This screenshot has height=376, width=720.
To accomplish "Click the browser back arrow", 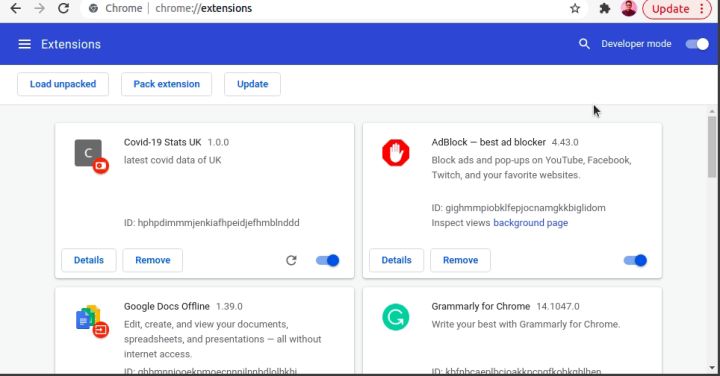I will (16, 8).
